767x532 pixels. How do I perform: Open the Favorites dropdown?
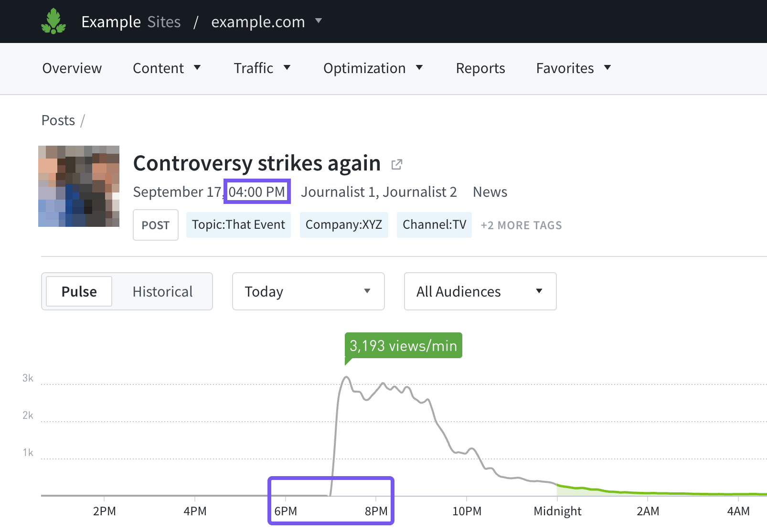point(573,68)
